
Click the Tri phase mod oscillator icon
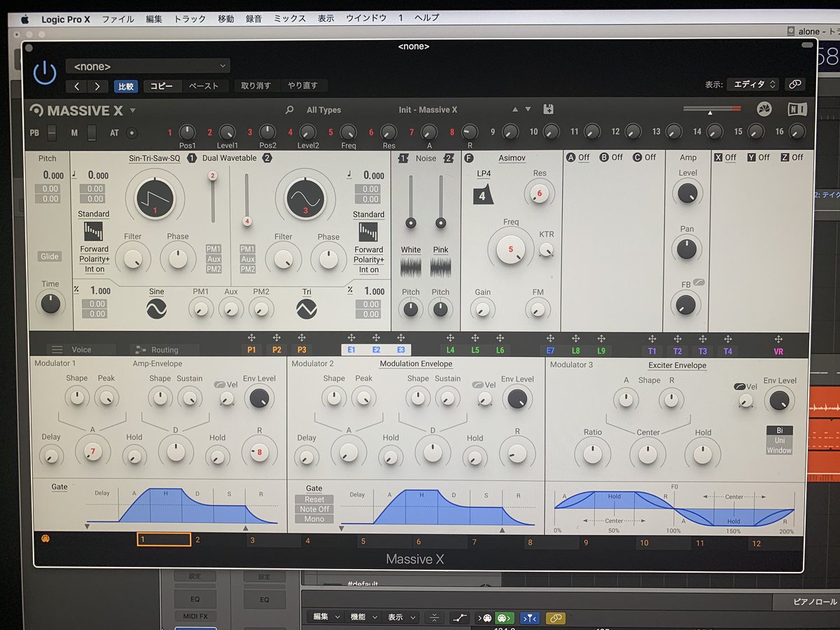[x=307, y=309]
